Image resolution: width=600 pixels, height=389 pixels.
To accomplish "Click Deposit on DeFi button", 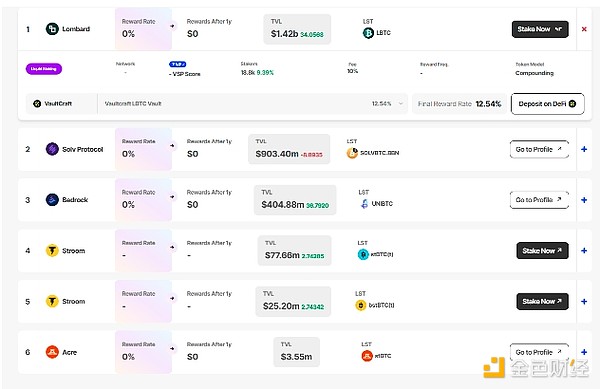I will pos(548,104).
